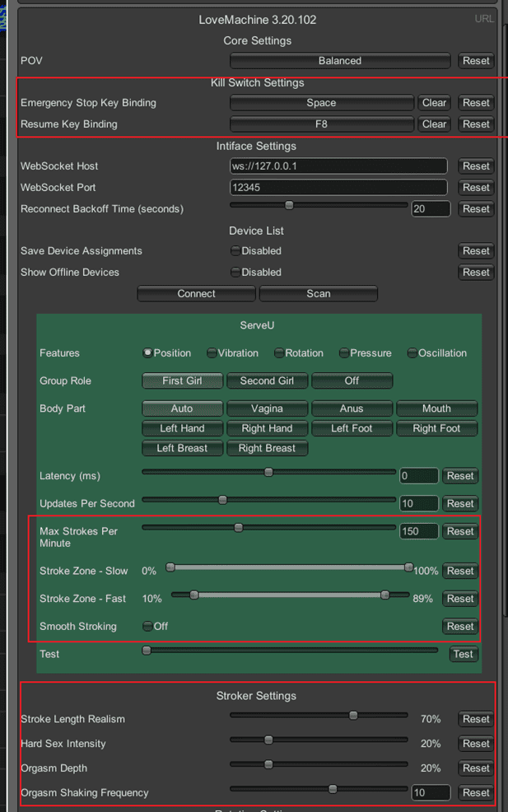The width and height of the screenshot is (508, 812).
Task: Click the Latency slider handle
Action: tap(268, 472)
